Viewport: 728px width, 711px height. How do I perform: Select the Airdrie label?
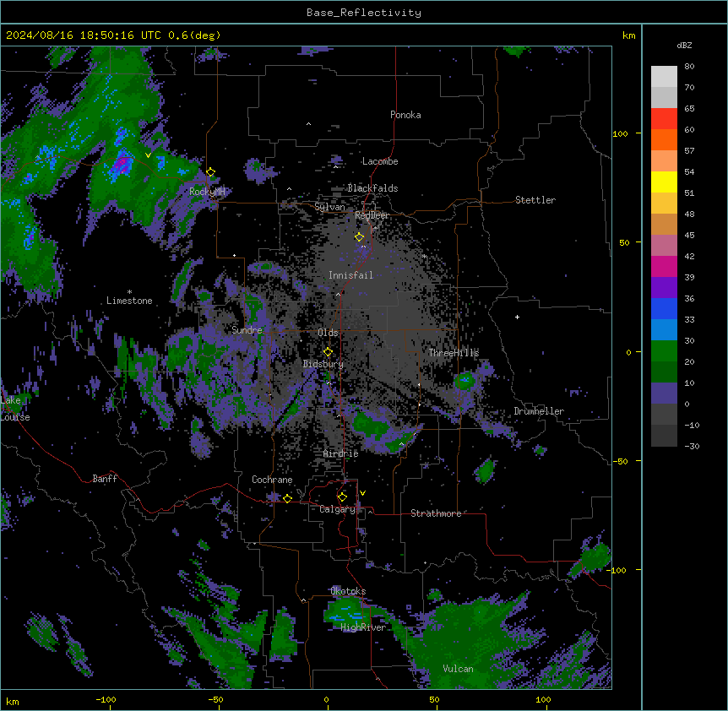coord(341,453)
